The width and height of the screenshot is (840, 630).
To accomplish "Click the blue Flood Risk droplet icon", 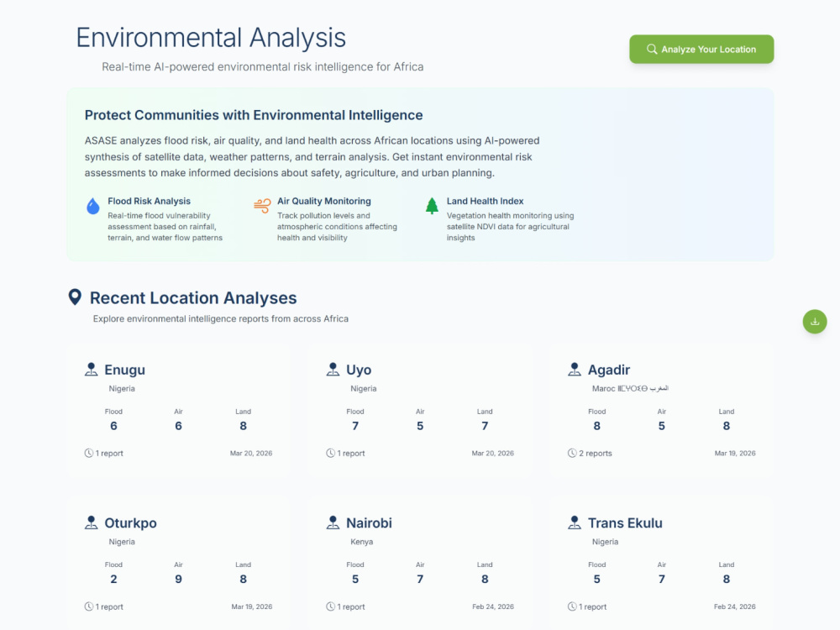I will (93, 206).
